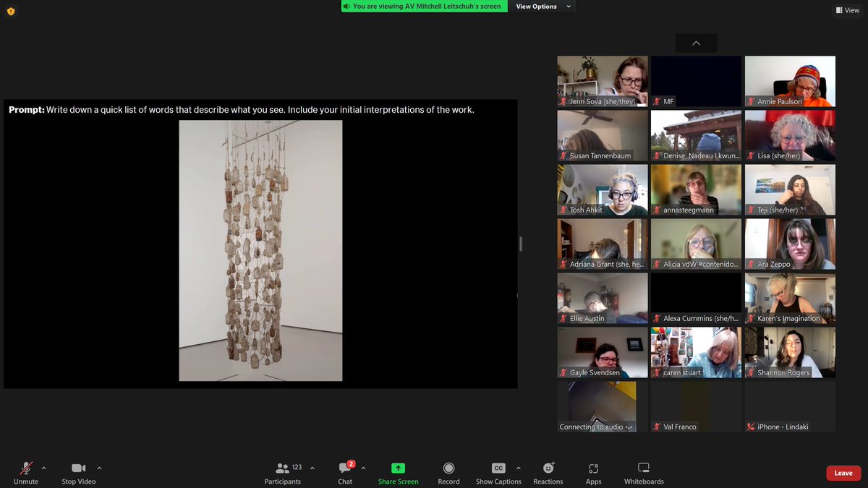Open the View Options dropdown
868x488 pixels.
pyautogui.click(x=542, y=7)
